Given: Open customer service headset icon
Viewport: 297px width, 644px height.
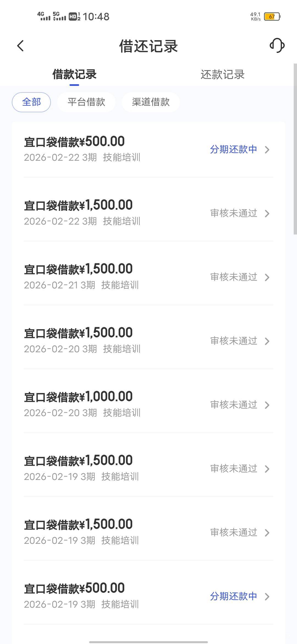Looking at the screenshot, I should [x=277, y=45].
